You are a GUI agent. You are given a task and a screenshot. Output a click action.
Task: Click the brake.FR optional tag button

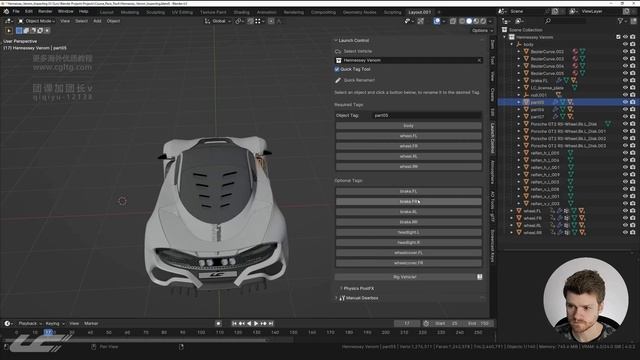click(x=408, y=202)
